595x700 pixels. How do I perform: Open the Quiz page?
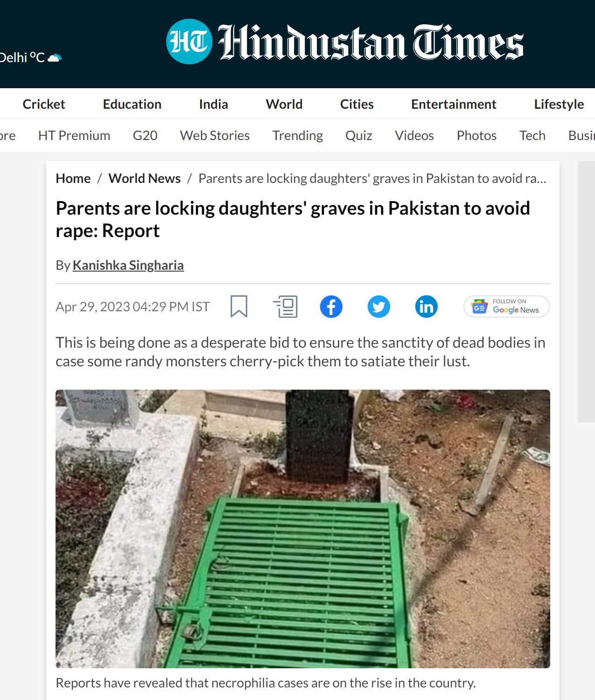[359, 135]
